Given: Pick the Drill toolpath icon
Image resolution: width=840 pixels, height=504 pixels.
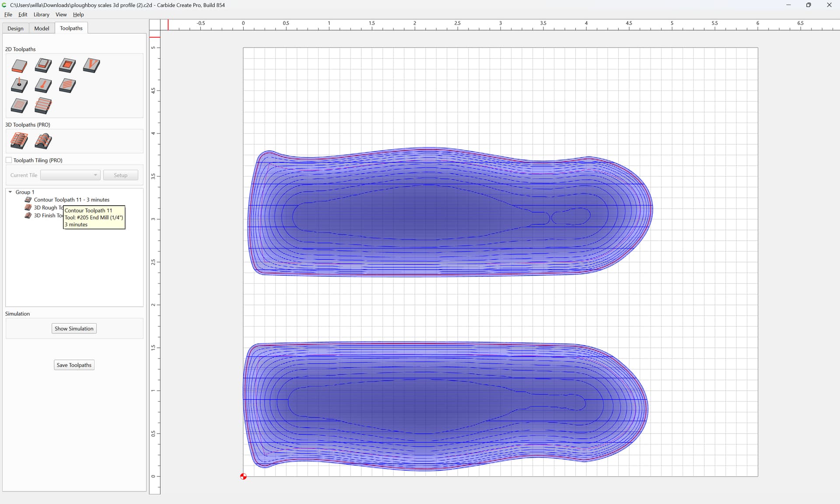Looking at the screenshot, I should click(19, 85).
